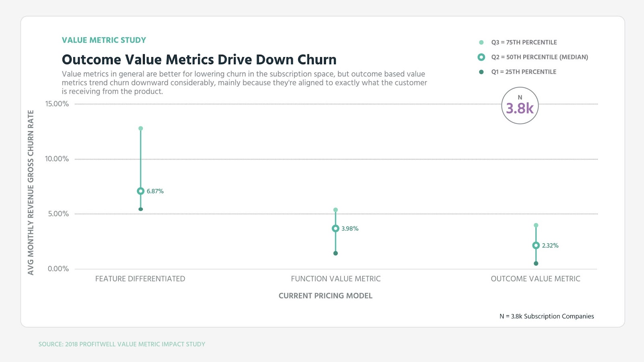Click the VALUE METRIC STUDY heading

(x=104, y=40)
